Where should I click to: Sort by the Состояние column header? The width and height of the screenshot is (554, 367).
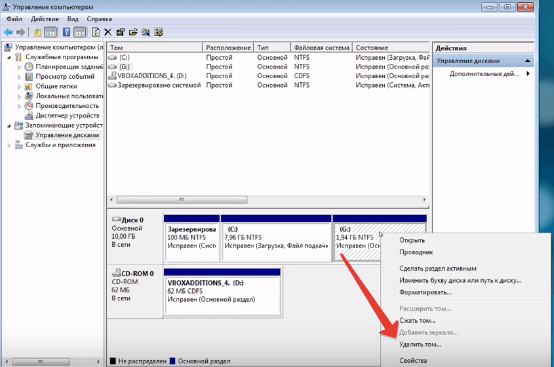(391, 47)
